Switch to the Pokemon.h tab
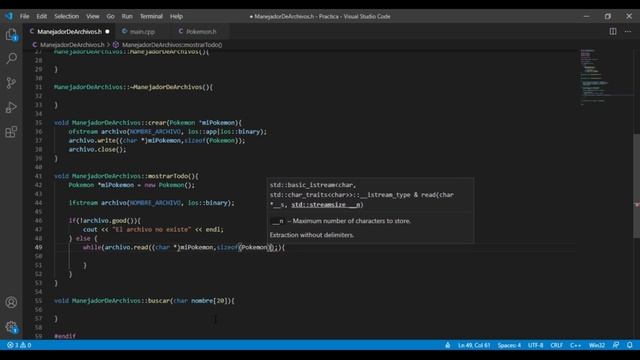 click(201, 31)
